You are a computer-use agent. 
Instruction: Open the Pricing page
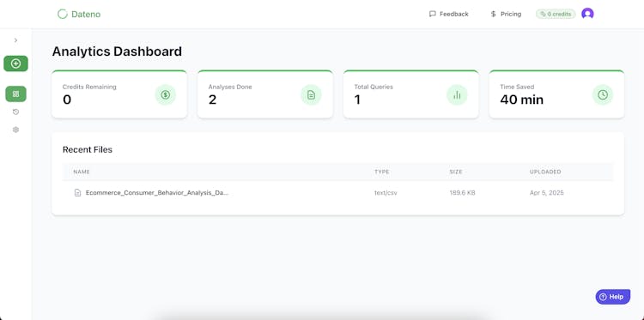[506, 14]
